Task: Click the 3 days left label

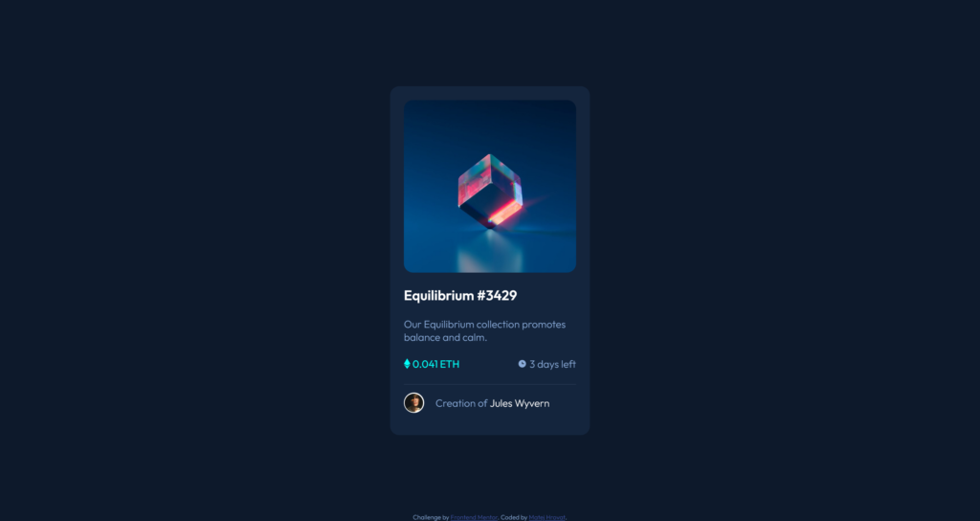Action: coord(552,364)
